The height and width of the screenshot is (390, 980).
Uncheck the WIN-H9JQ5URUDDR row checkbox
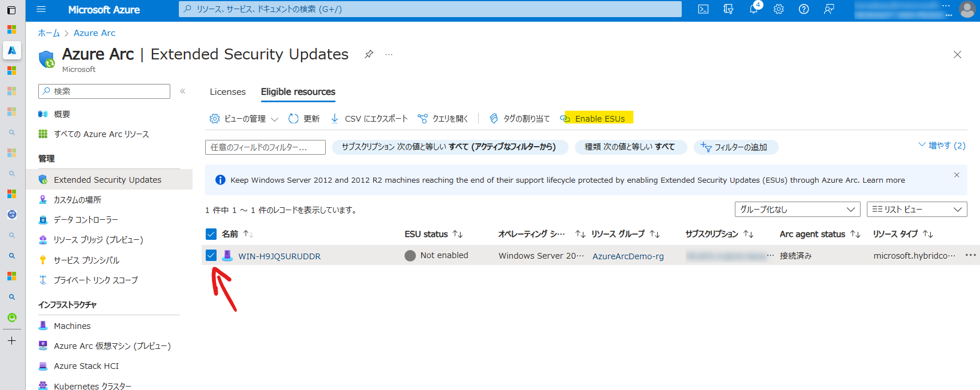pyautogui.click(x=211, y=255)
